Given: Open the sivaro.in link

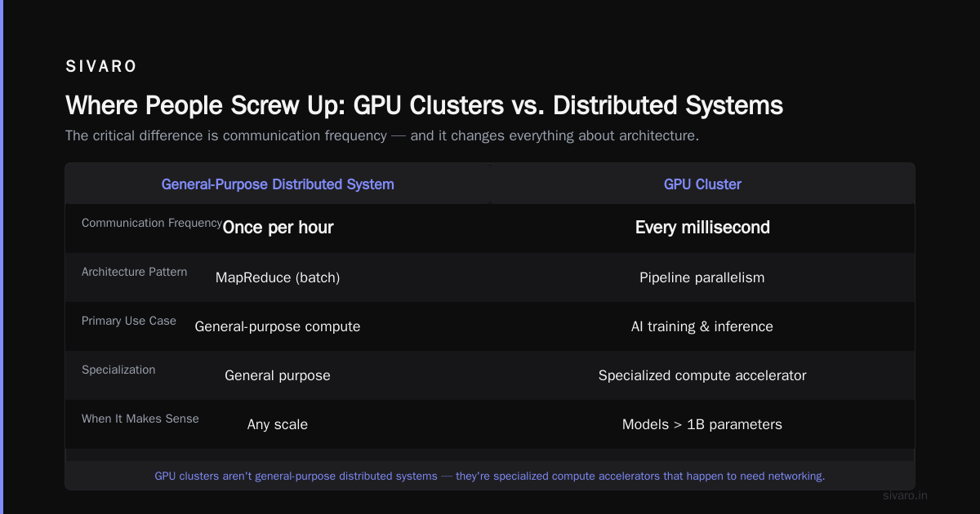Looking at the screenshot, I should coord(906,495).
